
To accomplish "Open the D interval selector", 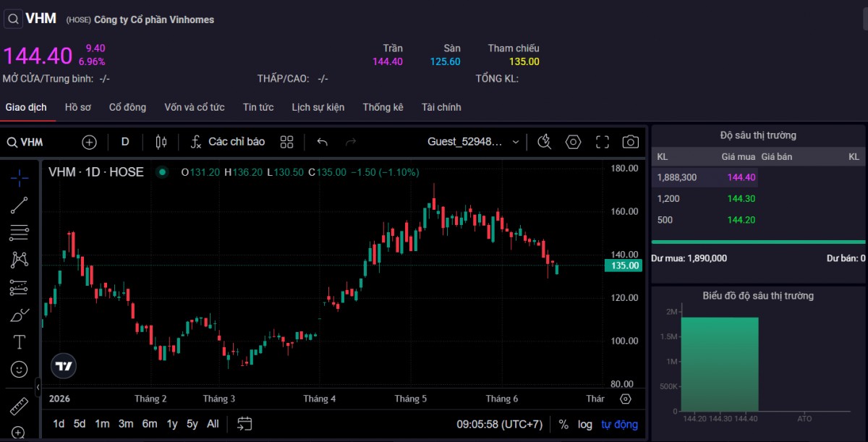I will click(125, 142).
